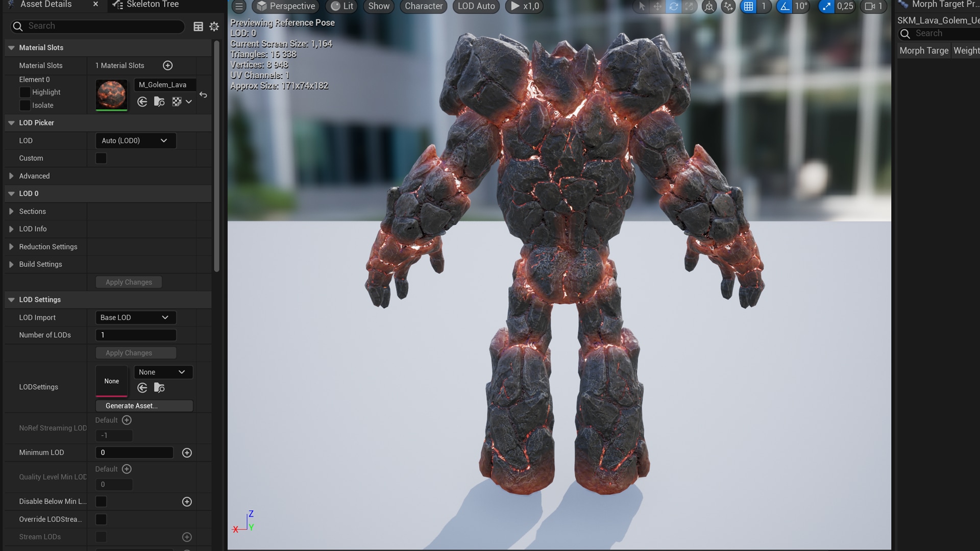
Task: Select the Rotate transform tool in viewport toolbar
Action: pos(674,7)
